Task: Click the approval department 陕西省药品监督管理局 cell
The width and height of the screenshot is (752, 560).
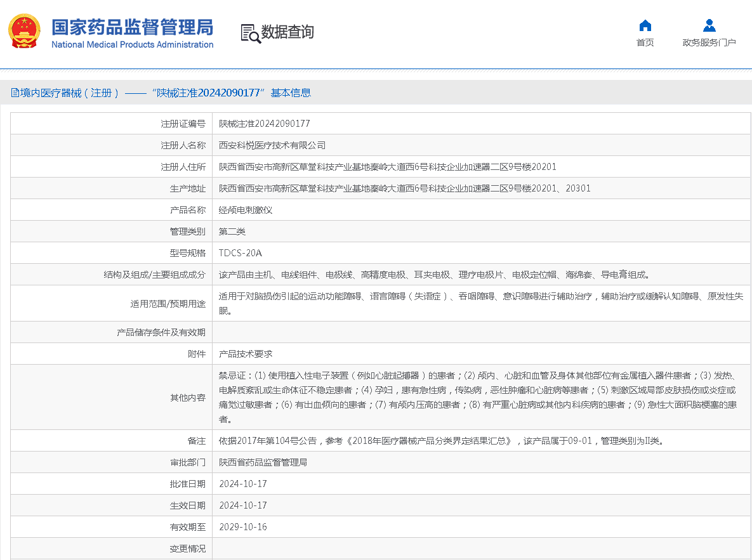Action: point(263,462)
